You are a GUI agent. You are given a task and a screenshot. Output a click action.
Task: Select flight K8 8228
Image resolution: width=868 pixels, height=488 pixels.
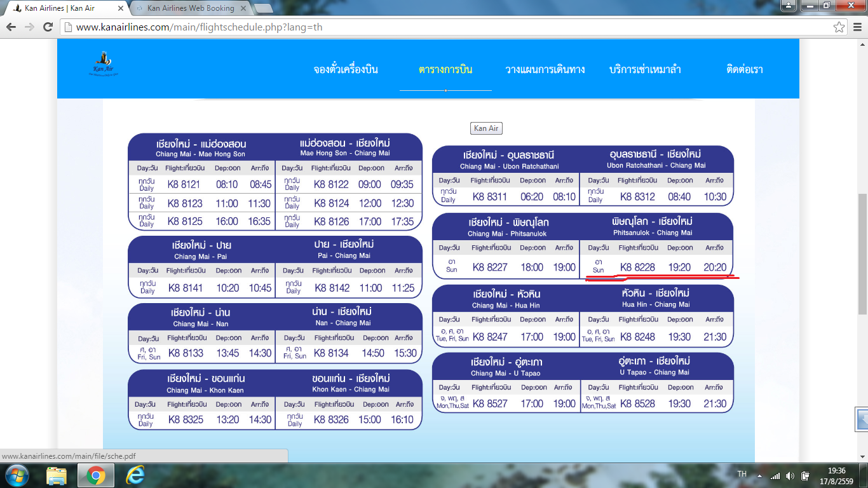[x=637, y=268]
